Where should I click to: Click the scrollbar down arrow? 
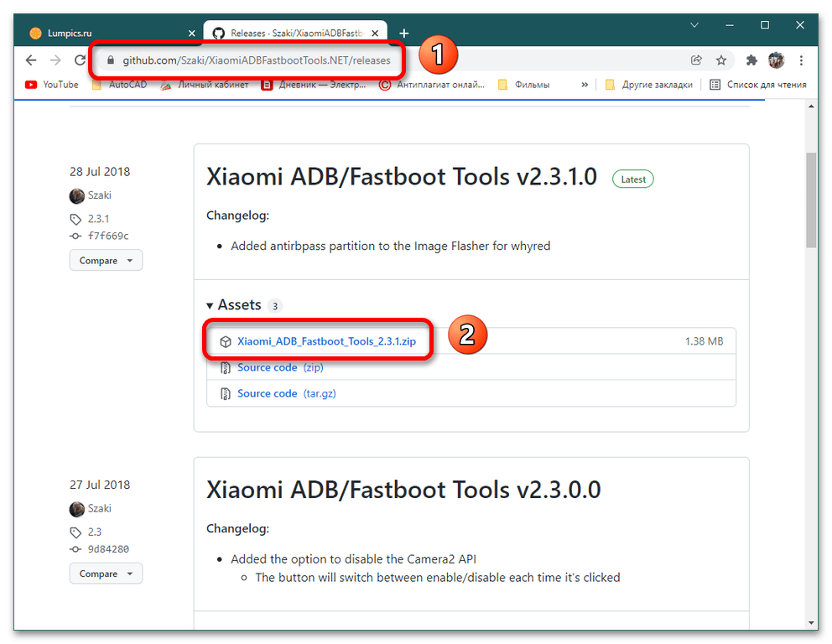(811, 622)
